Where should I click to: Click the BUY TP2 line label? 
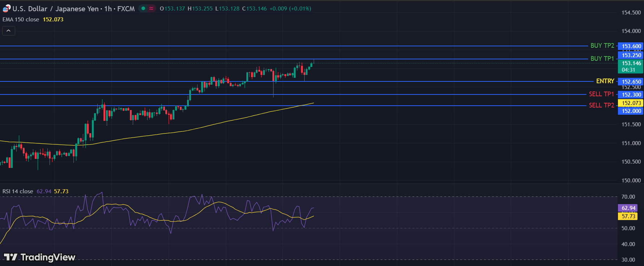point(602,46)
